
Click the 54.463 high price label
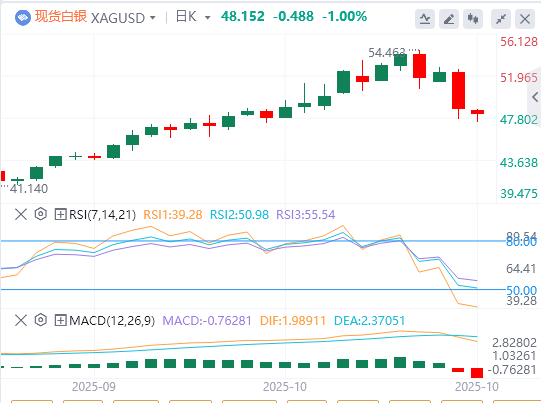(x=387, y=52)
